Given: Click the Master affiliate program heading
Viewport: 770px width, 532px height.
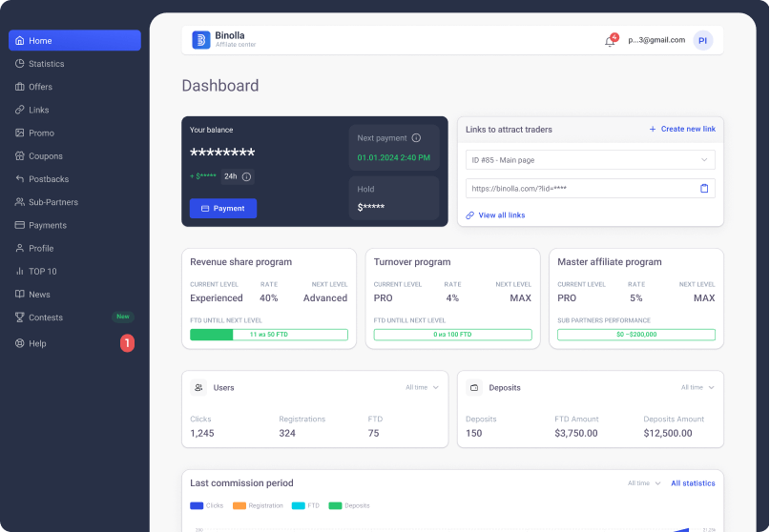Looking at the screenshot, I should [x=610, y=261].
